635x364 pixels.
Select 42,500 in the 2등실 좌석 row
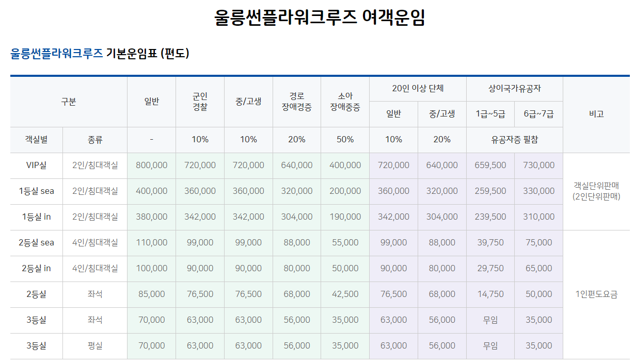(x=345, y=294)
